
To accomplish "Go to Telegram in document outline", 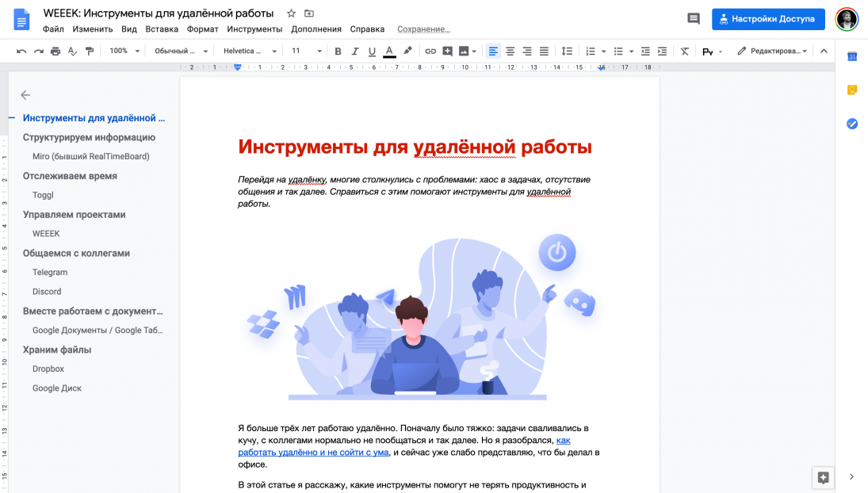I will pos(50,272).
